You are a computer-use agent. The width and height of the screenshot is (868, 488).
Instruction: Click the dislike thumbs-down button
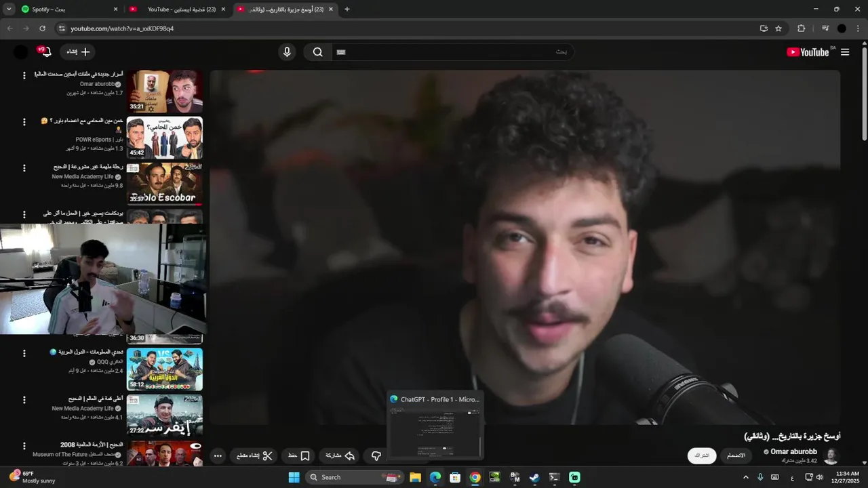(x=376, y=456)
